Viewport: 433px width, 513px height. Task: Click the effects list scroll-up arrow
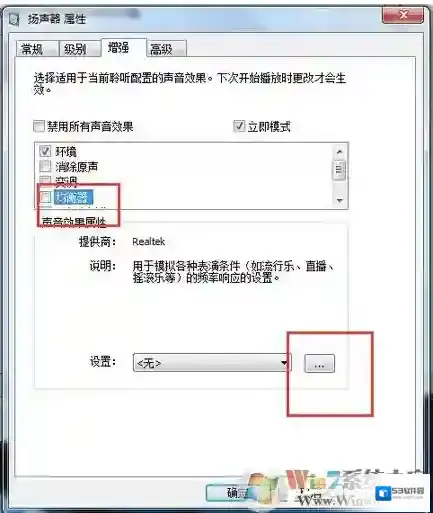tap(340, 152)
